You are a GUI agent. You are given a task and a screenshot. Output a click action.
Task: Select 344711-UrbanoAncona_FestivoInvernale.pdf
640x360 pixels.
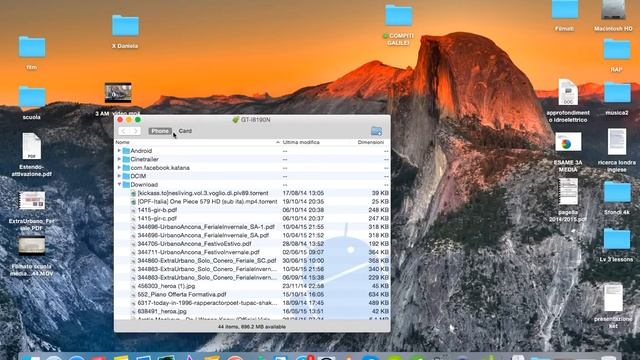(x=252, y=252)
